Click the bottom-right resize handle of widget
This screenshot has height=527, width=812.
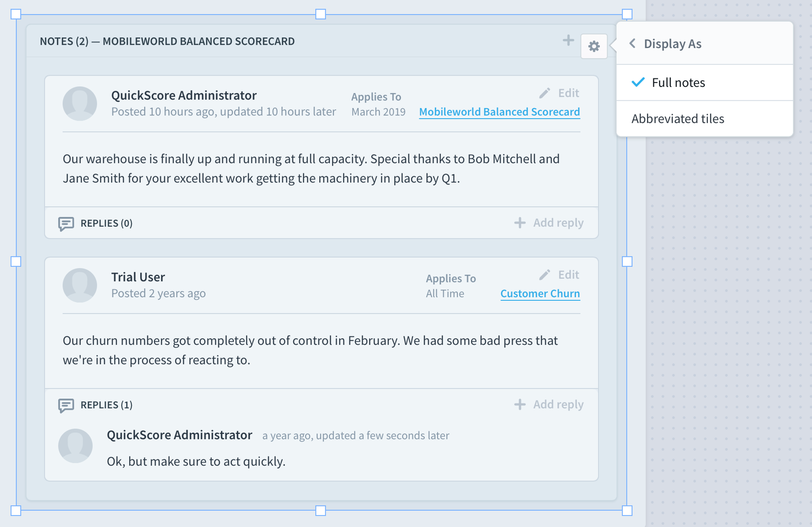627,510
